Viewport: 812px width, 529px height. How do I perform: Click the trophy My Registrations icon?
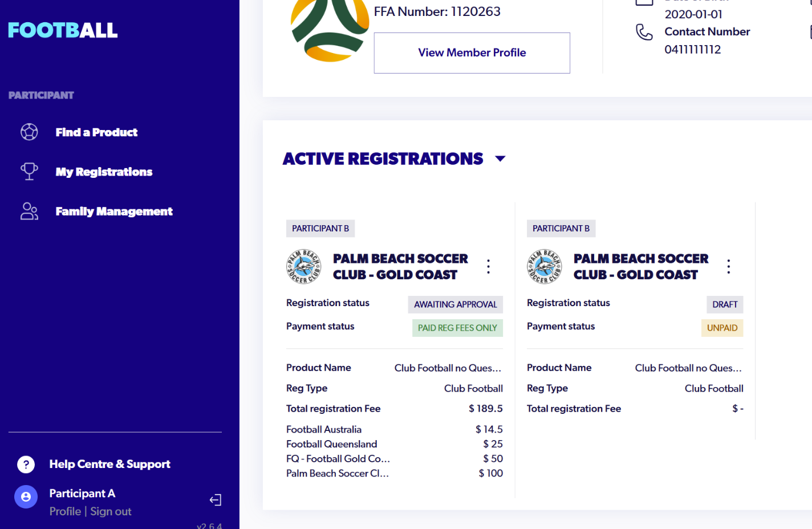[29, 171]
